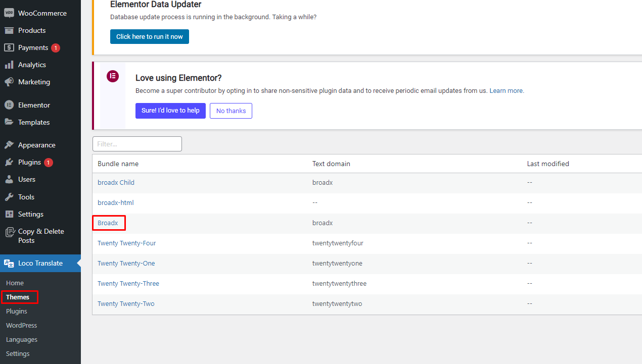This screenshot has height=364, width=642.
Task: Click the Payments dollar icon
Action: [9, 47]
